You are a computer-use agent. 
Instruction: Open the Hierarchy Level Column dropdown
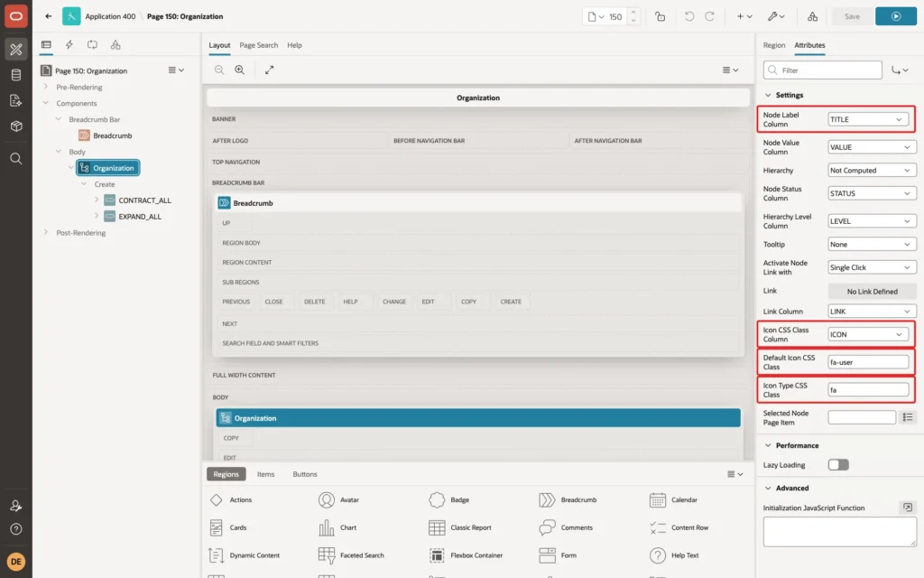873,221
